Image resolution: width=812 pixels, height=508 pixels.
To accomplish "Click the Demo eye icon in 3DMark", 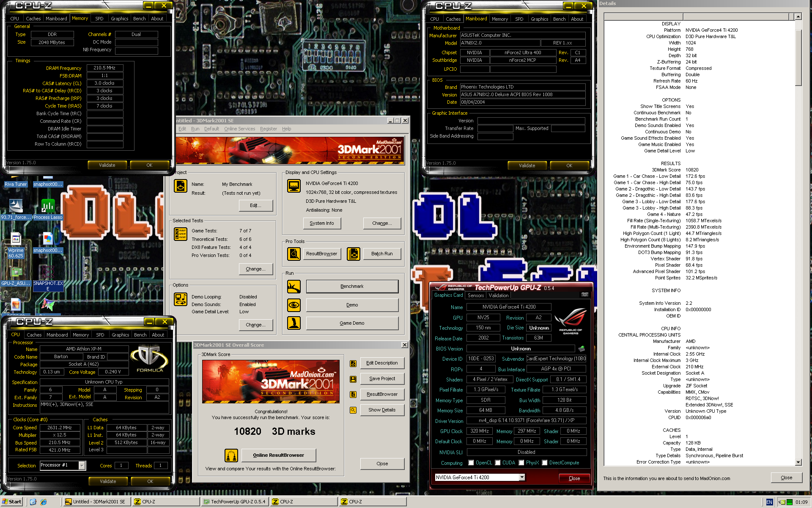I will (294, 305).
